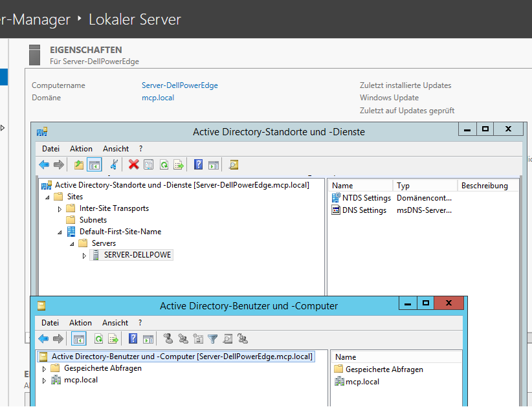
Task: Expand the Inter-Site Transports node
Action: click(60, 209)
